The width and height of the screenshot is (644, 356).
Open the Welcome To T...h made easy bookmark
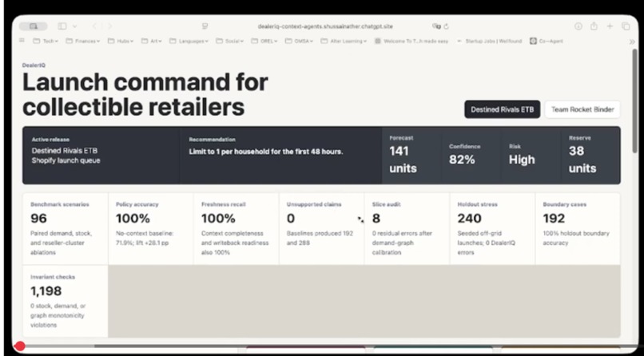click(411, 41)
